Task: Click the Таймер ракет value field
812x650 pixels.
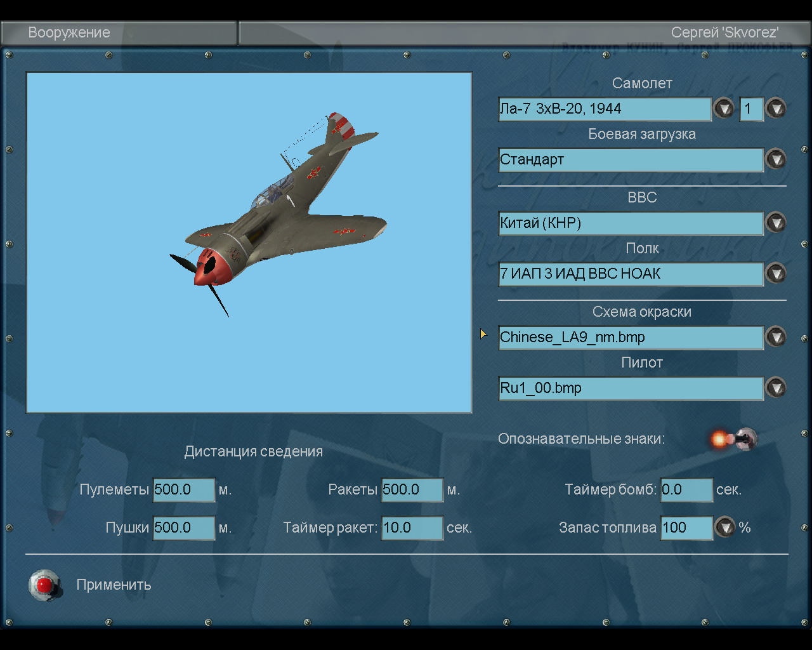Action: 412,527
